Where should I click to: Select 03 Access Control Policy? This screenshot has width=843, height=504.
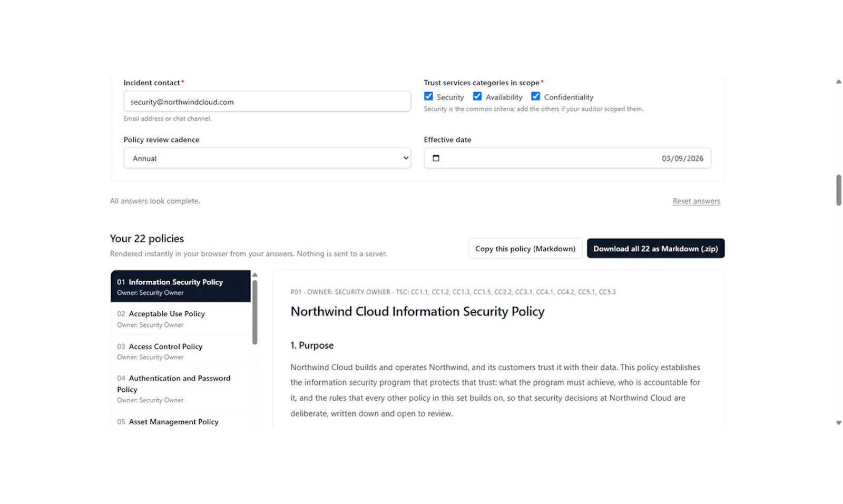tap(181, 351)
